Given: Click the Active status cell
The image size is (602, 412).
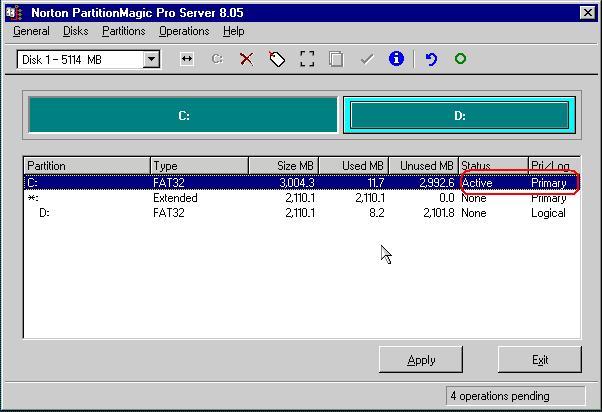Looking at the screenshot, I should 477,183.
